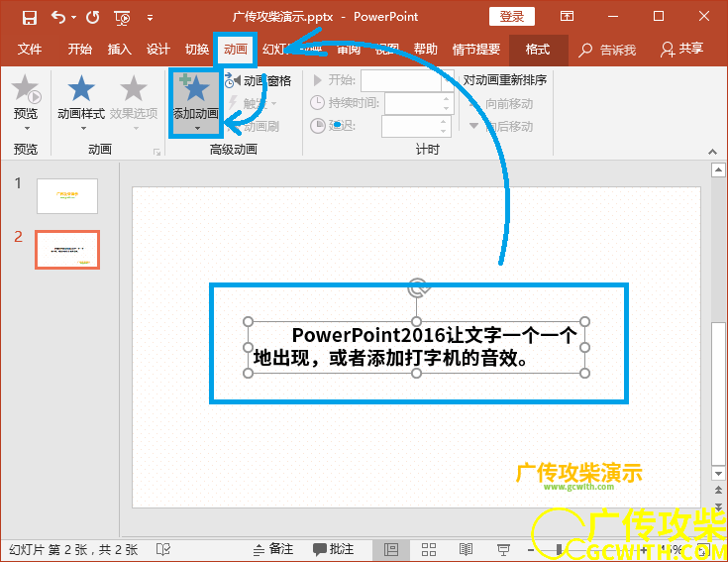Switch to the 切换 tab

(197, 49)
